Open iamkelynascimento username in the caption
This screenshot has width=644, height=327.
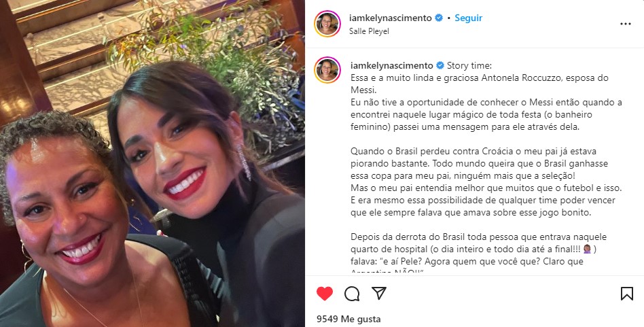(392, 65)
